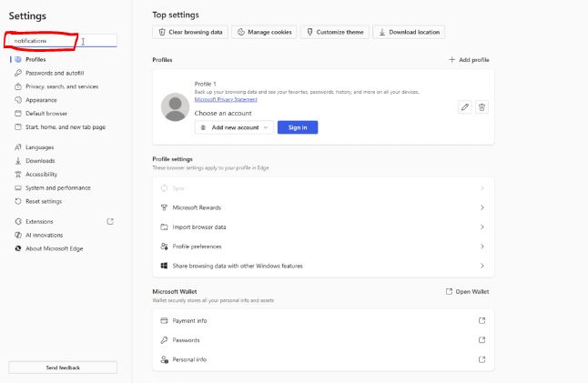The image size is (588, 383).
Task: Edit Profile 1 with pencil icon
Action: pyautogui.click(x=464, y=107)
